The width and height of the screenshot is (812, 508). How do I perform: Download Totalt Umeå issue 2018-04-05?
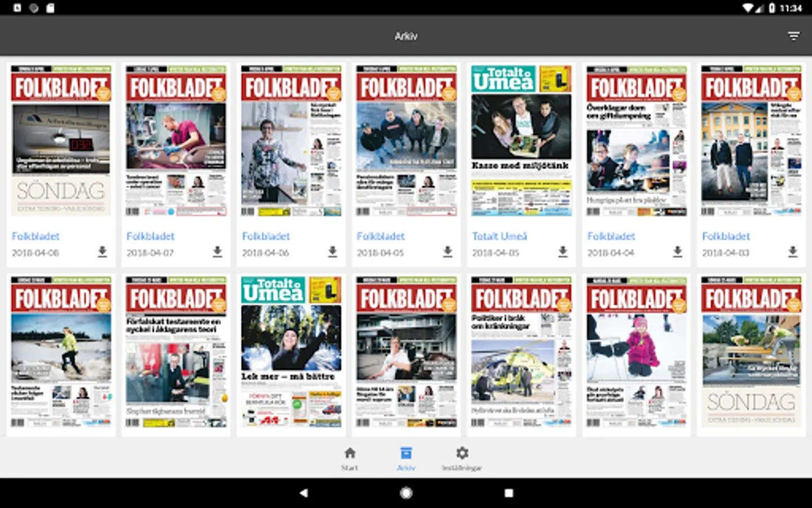(563, 252)
